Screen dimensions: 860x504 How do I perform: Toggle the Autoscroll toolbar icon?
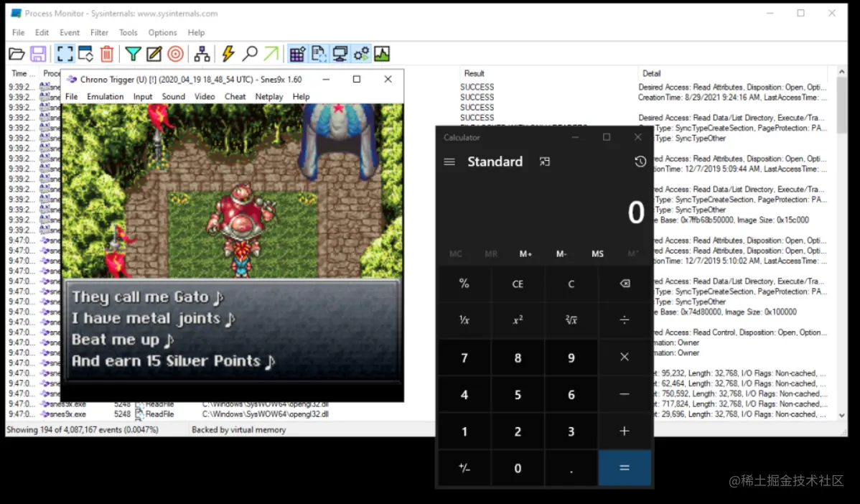tap(86, 54)
